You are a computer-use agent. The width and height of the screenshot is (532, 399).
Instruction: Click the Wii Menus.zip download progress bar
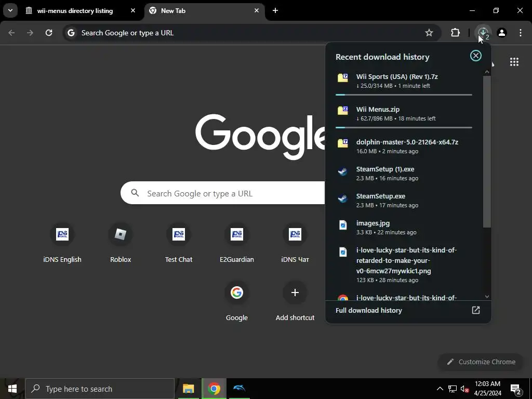(x=404, y=128)
